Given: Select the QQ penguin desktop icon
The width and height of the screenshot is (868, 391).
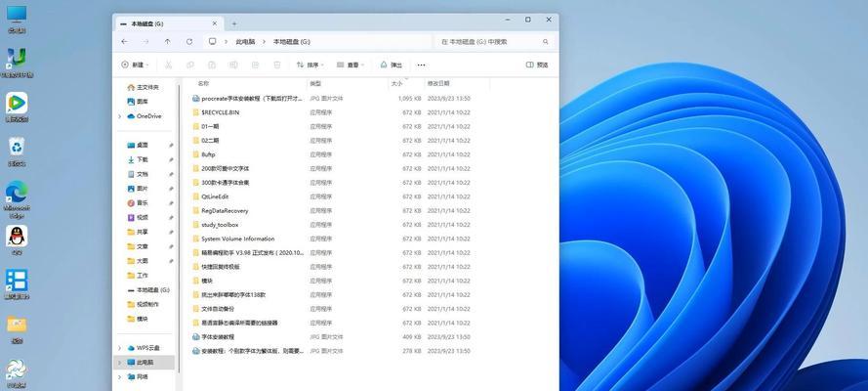Looking at the screenshot, I should point(17,239).
